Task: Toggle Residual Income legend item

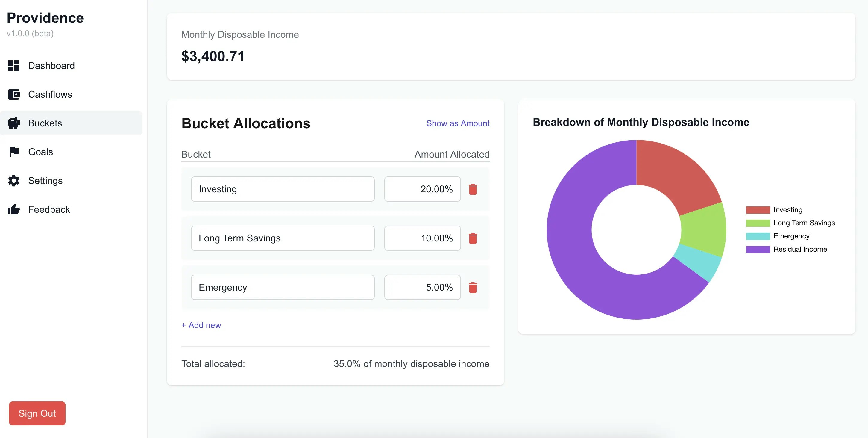Action: coord(800,249)
